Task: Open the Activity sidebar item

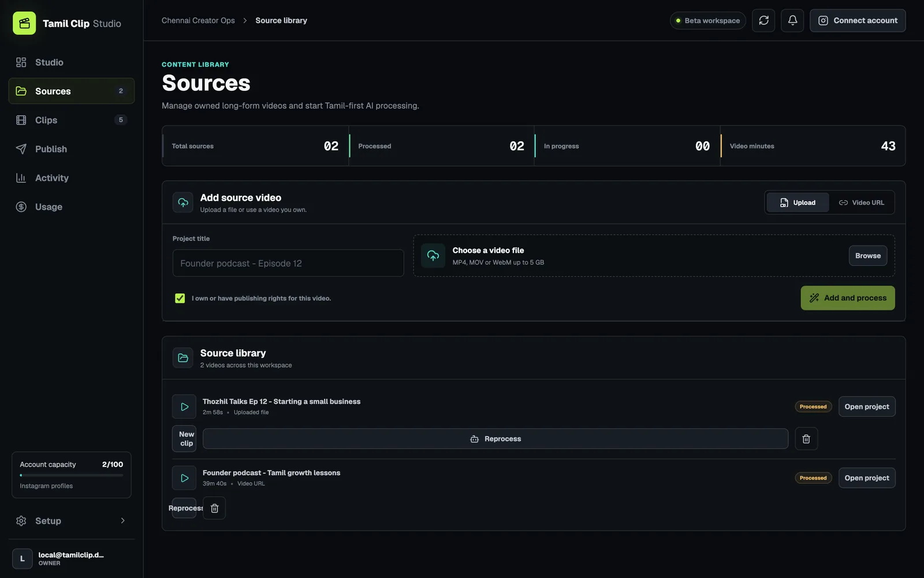Action: (x=72, y=177)
